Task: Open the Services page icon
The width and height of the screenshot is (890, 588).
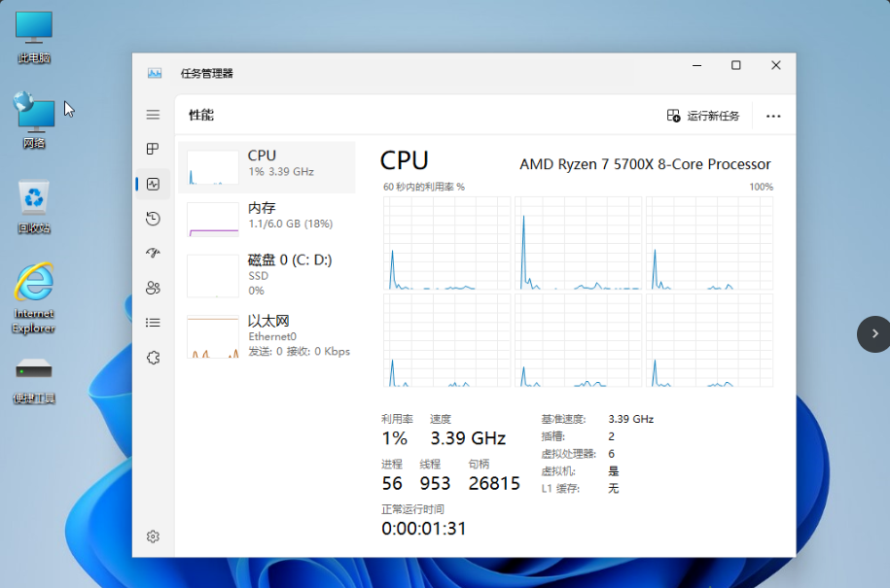Action: point(153,358)
